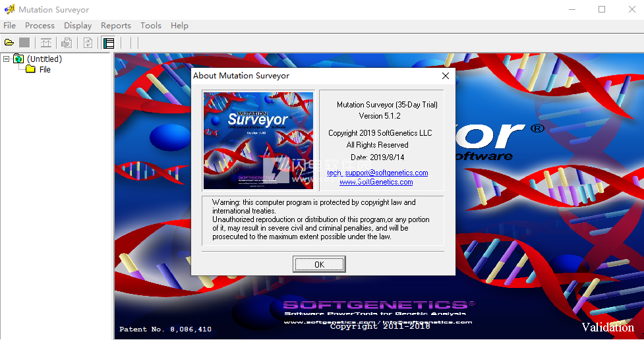644x340 pixels.
Task: Click the Version 5.1.2 text
Action: (380, 116)
